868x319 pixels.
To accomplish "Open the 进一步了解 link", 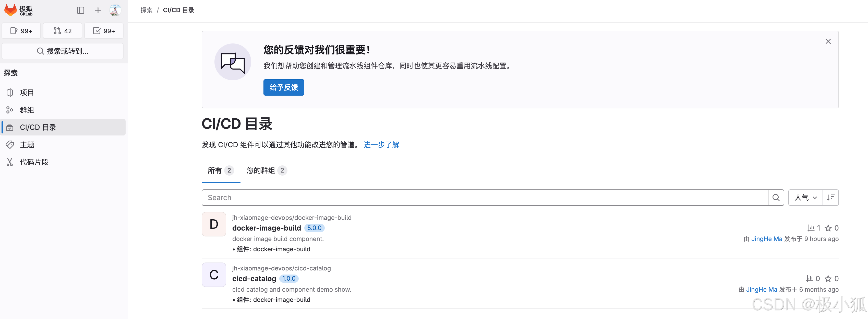I will (x=381, y=145).
